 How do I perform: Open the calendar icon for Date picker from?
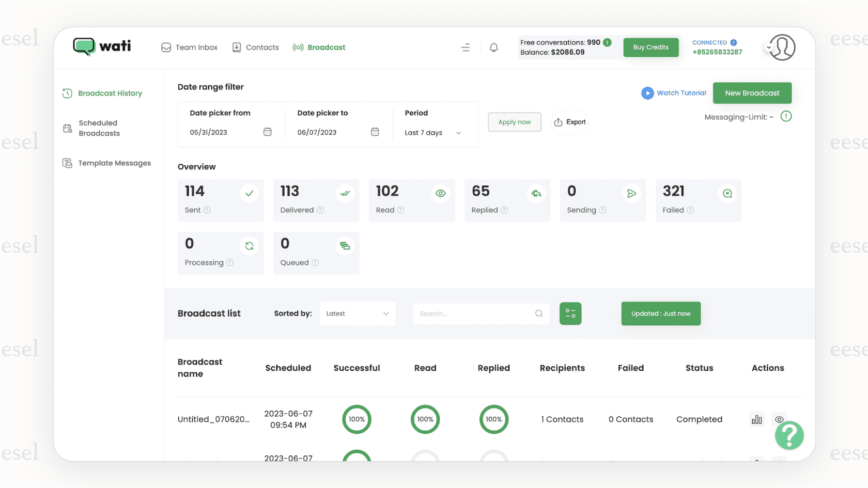click(268, 132)
